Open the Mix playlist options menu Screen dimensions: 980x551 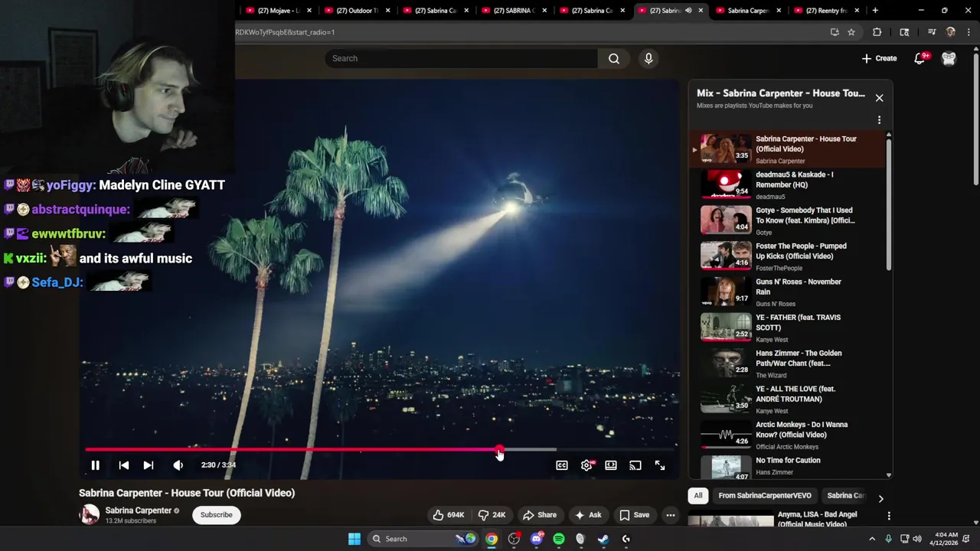(879, 120)
